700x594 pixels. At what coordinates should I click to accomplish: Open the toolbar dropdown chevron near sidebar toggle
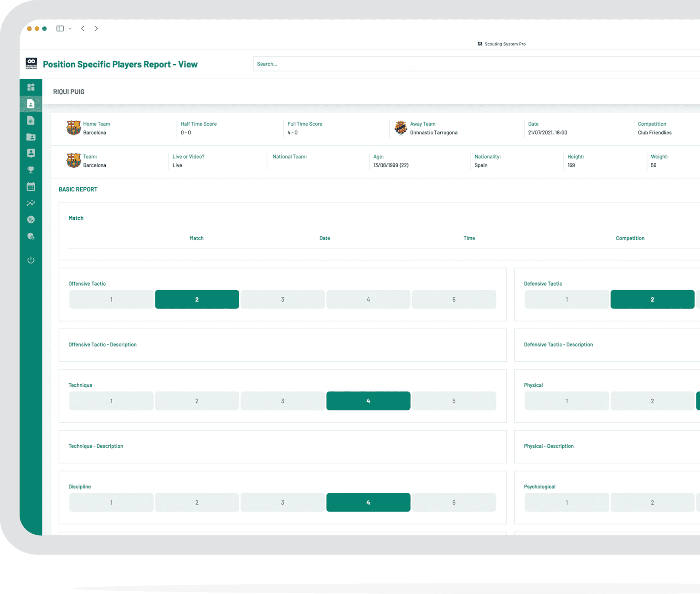point(70,28)
